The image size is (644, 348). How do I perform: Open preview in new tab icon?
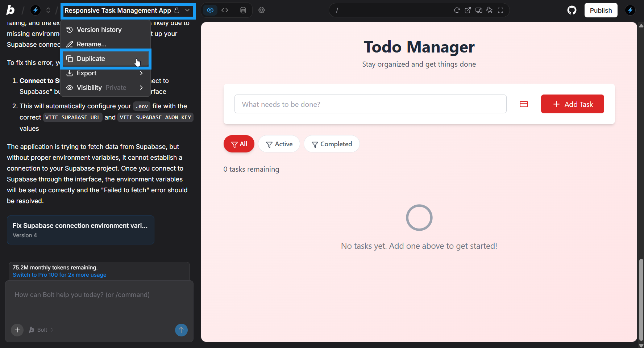click(468, 10)
